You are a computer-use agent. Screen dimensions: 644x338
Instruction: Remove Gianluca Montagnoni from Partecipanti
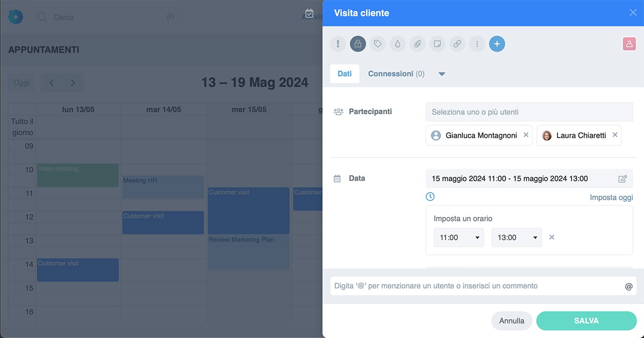point(525,135)
